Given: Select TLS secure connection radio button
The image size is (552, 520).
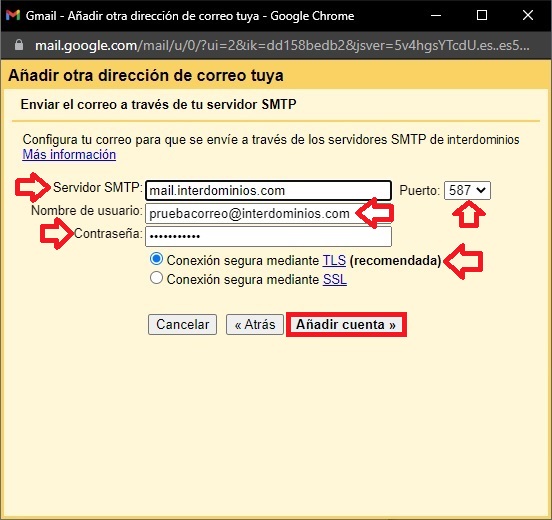Looking at the screenshot, I should pos(156,259).
